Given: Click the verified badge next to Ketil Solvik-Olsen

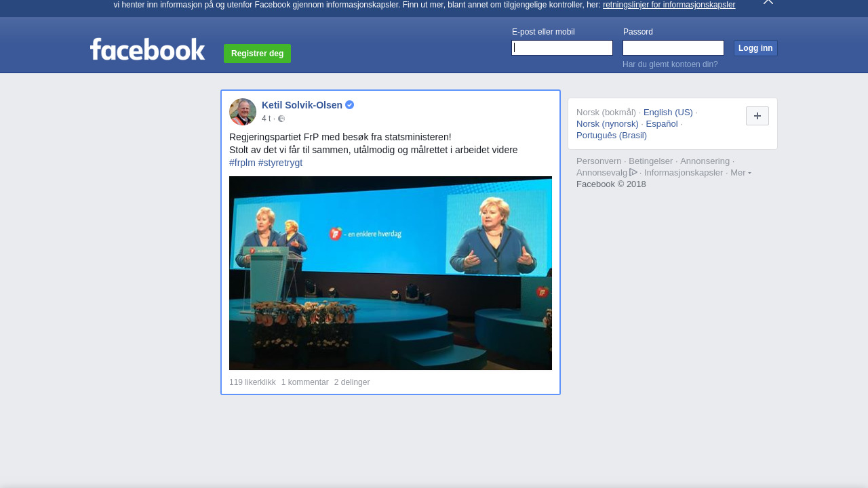Looking at the screenshot, I should click(350, 105).
